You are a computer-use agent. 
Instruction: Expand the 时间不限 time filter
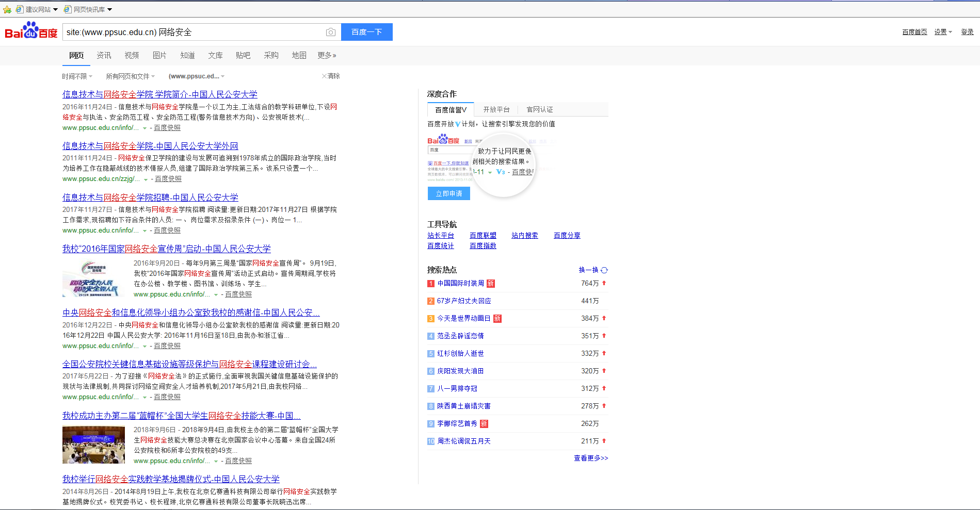(x=77, y=76)
